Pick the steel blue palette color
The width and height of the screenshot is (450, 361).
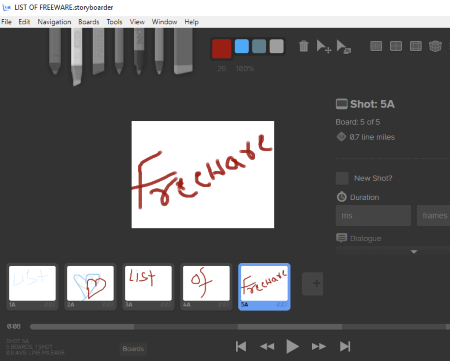pyautogui.click(x=259, y=46)
